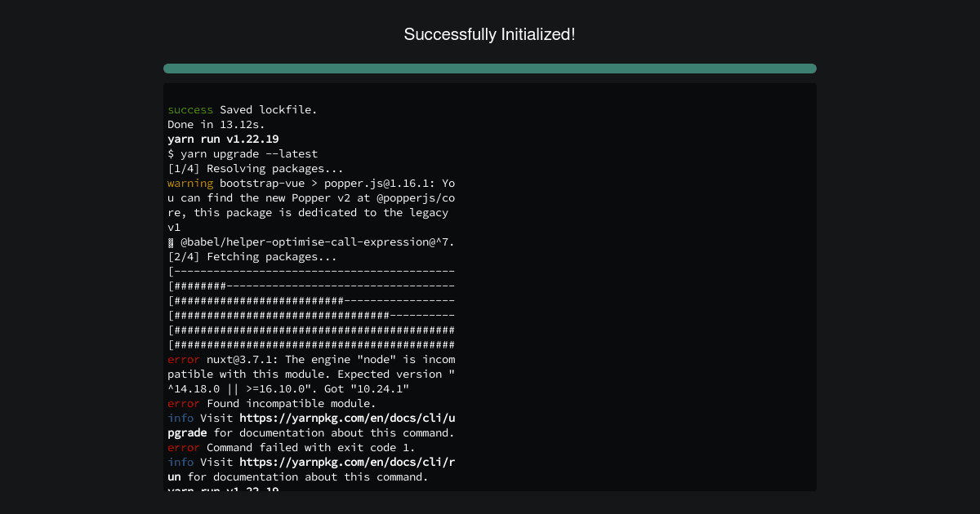Select the popper.js@1.16.1 package text
Screen dimensions: 980x514
click(x=376, y=183)
